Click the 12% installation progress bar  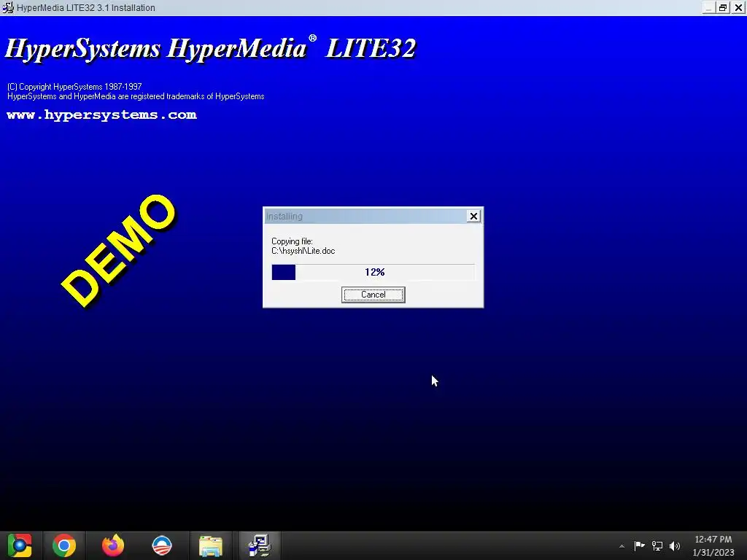(x=373, y=273)
